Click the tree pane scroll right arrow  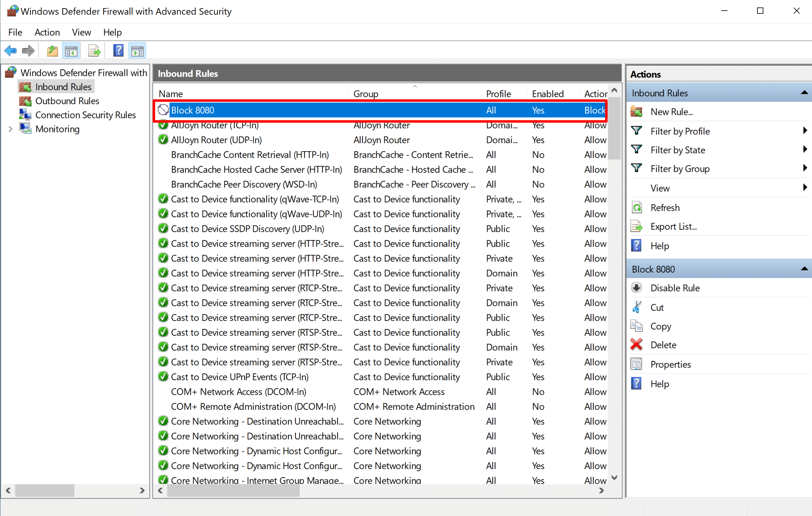click(142, 490)
